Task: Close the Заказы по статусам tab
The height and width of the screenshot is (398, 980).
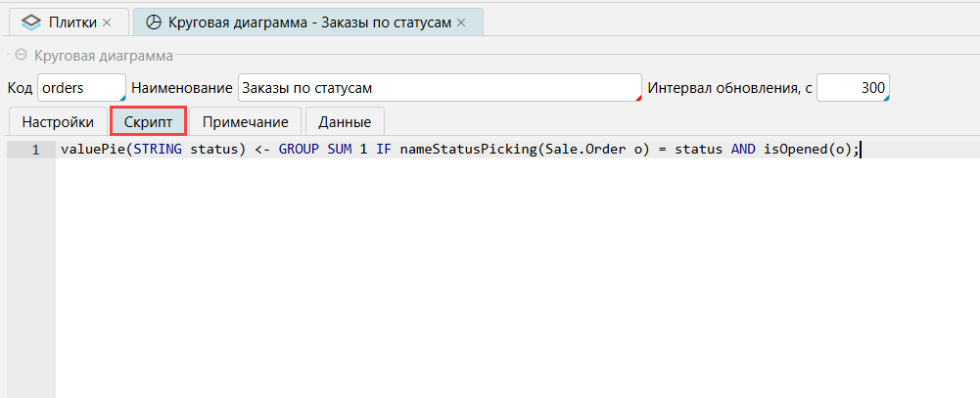Action: (461, 22)
